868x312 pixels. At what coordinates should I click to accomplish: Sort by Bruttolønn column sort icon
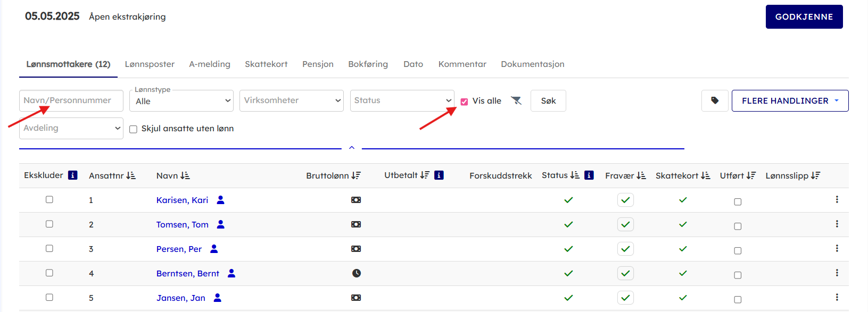356,175
